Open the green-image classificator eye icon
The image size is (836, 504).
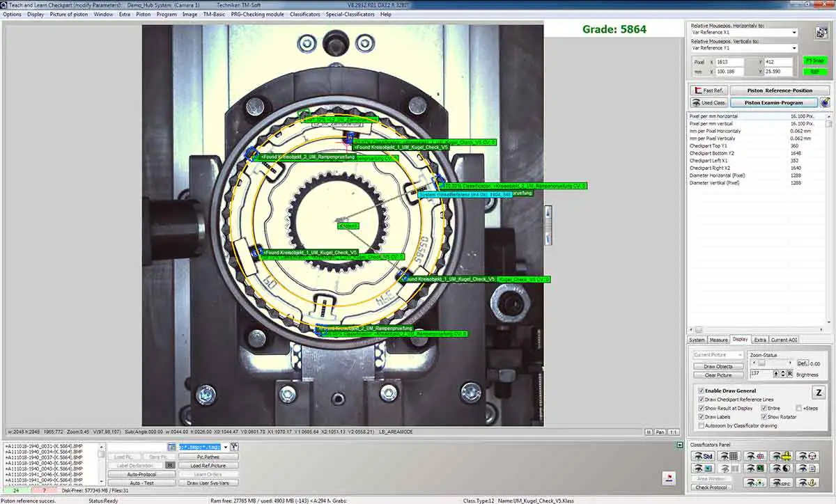click(x=755, y=468)
